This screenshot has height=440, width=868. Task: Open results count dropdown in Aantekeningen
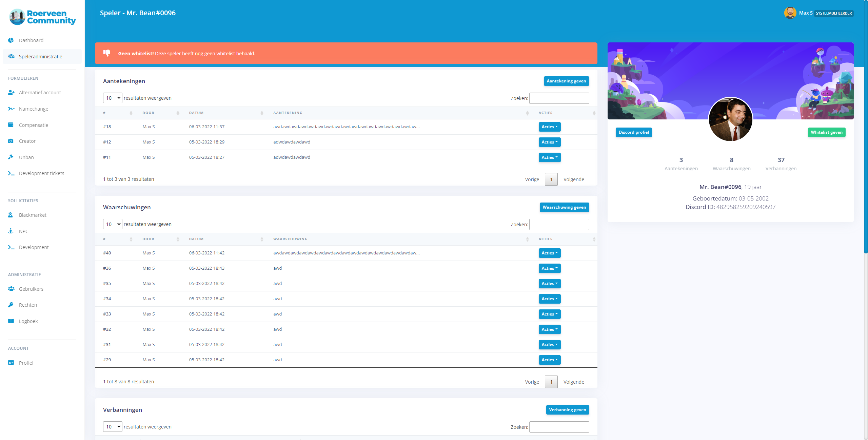[x=113, y=98]
